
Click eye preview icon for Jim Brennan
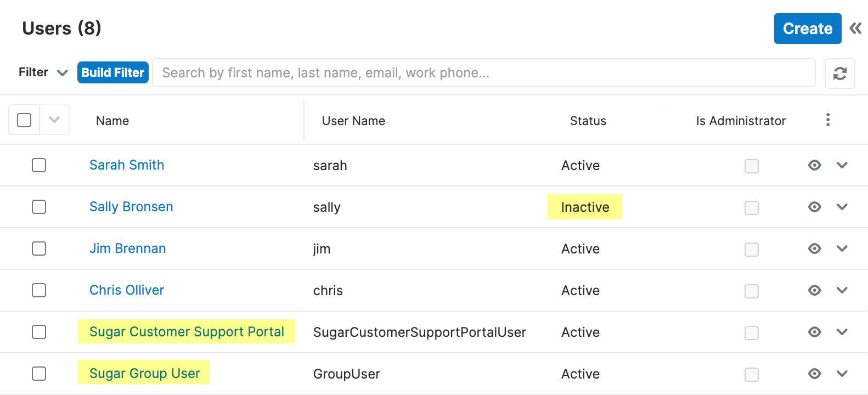tap(814, 249)
